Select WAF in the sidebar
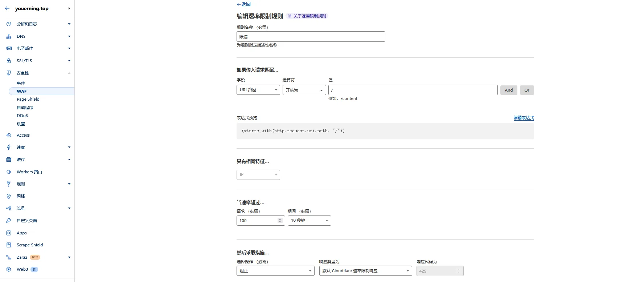The width and height of the screenshot is (644, 282). coord(41,91)
